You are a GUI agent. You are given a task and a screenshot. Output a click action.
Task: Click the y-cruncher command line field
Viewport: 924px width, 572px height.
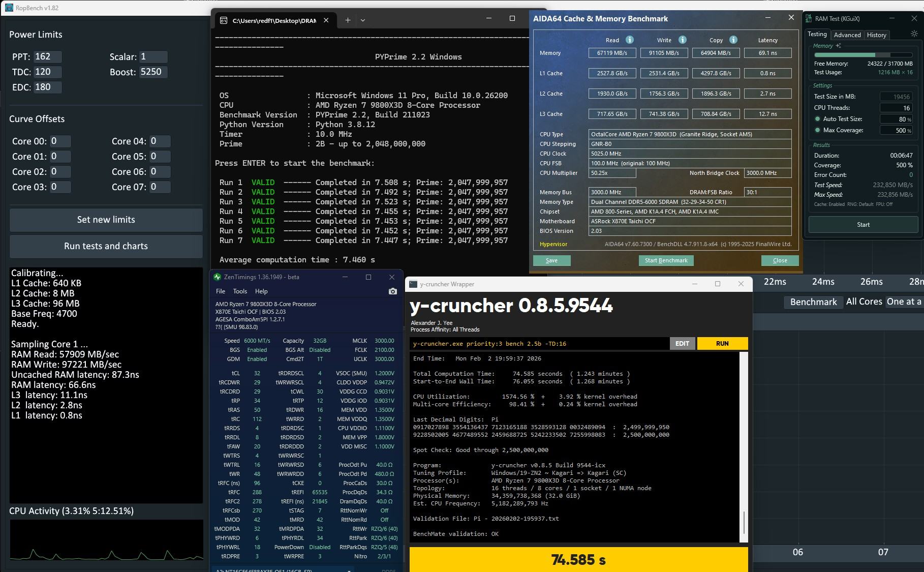pos(539,344)
